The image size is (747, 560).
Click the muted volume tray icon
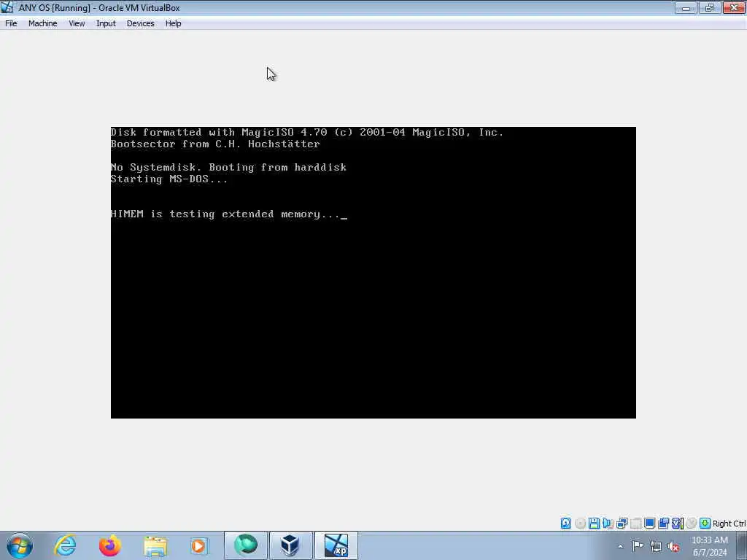pyautogui.click(x=673, y=546)
